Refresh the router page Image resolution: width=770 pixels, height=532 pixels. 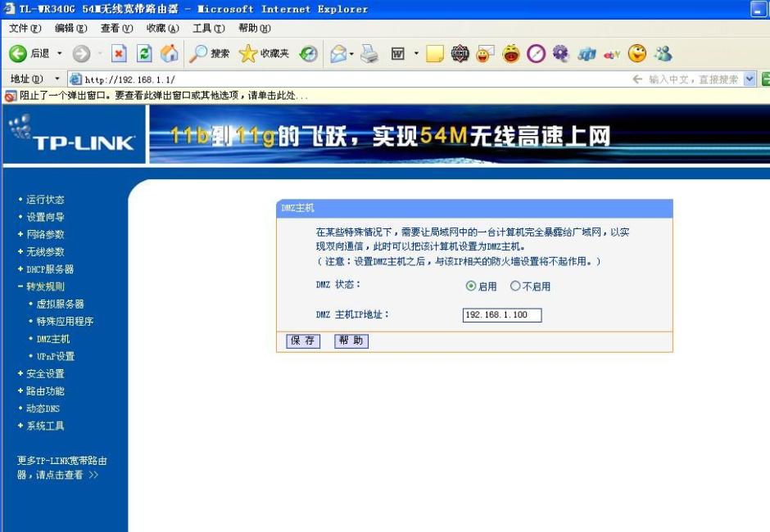145,53
